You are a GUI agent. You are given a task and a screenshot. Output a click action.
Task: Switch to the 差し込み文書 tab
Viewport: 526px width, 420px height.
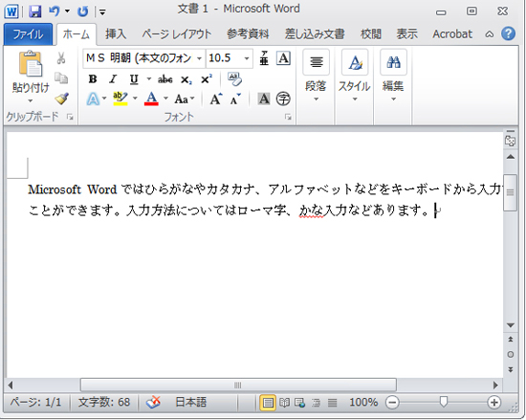(315, 34)
